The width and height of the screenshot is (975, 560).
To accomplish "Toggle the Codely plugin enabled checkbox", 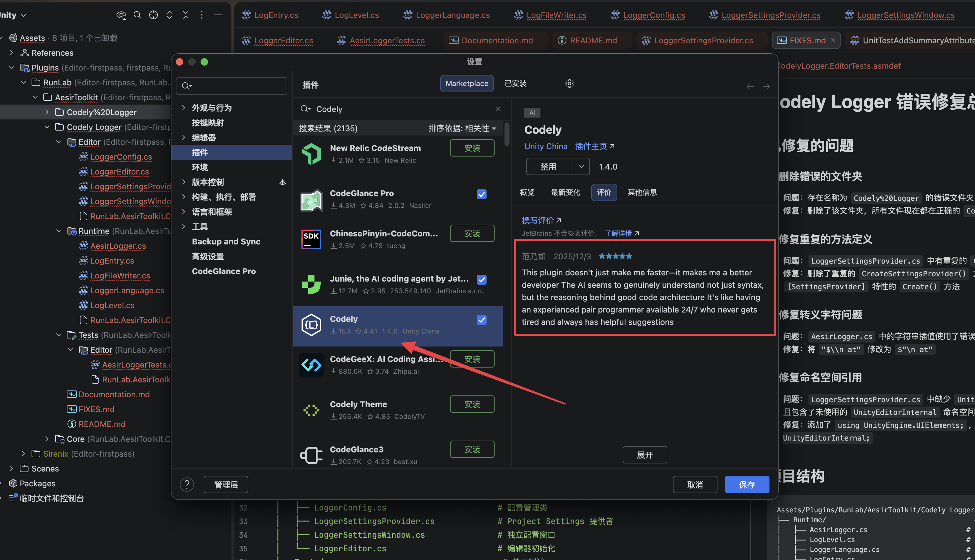I will click(x=481, y=320).
